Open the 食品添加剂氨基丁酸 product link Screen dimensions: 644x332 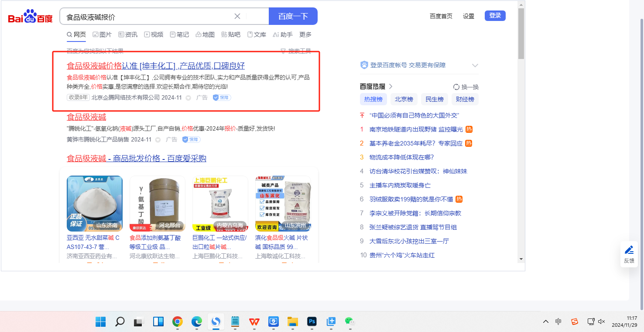pos(156,242)
